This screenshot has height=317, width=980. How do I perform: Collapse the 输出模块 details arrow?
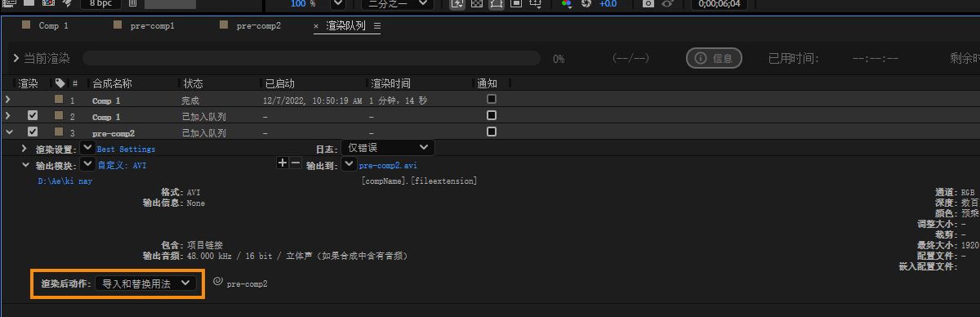26,164
